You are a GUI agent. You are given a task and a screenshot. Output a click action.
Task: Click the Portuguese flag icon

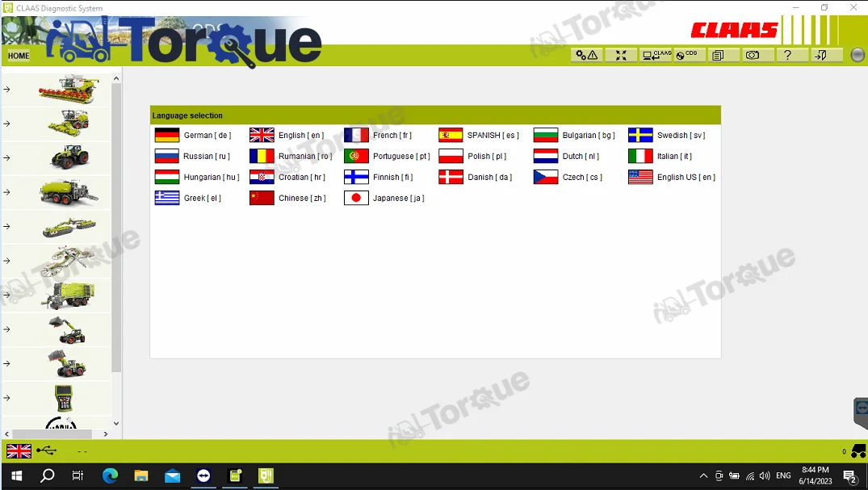point(356,156)
